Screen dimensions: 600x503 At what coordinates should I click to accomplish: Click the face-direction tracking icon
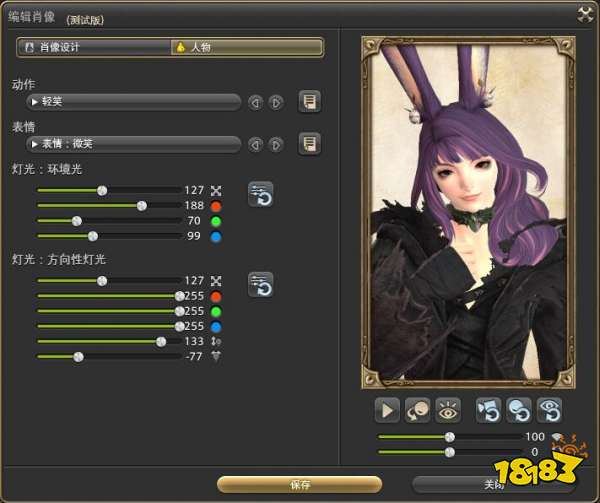419,409
